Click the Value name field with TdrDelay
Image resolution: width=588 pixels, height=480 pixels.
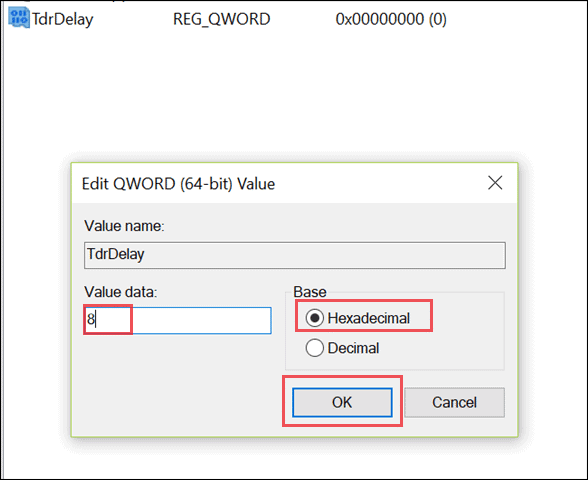[295, 255]
